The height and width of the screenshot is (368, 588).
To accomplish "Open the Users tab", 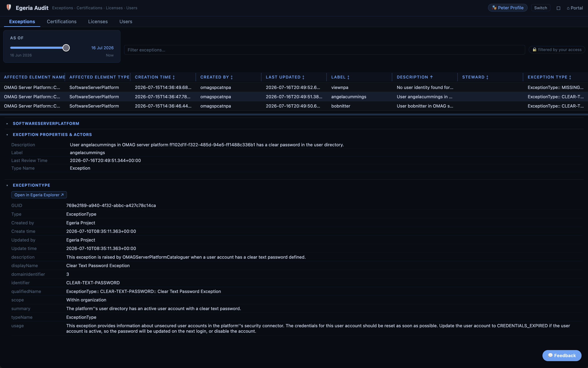I will pyautogui.click(x=126, y=22).
